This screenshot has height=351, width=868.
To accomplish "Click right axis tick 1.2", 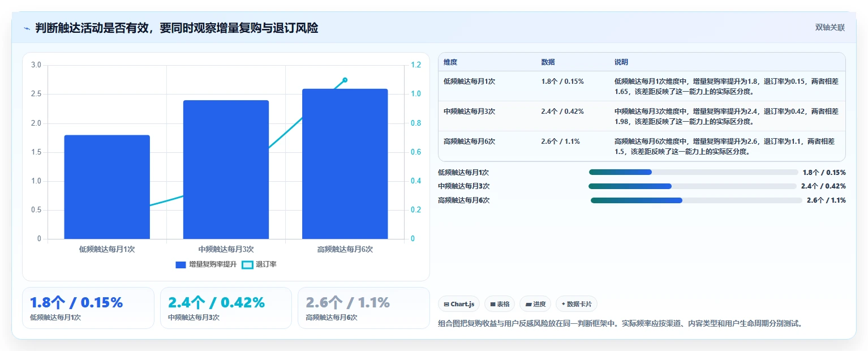I will pyautogui.click(x=416, y=65).
